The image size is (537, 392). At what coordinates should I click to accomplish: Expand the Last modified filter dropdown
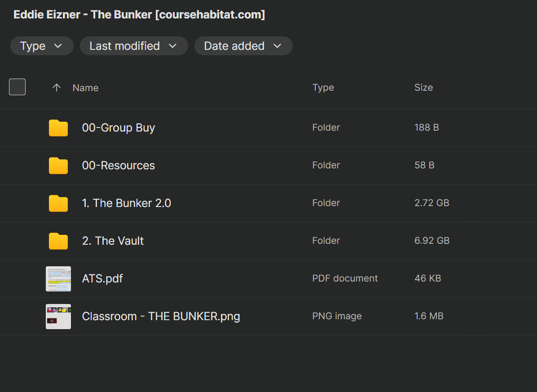pyautogui.click(x=133, y=46)
